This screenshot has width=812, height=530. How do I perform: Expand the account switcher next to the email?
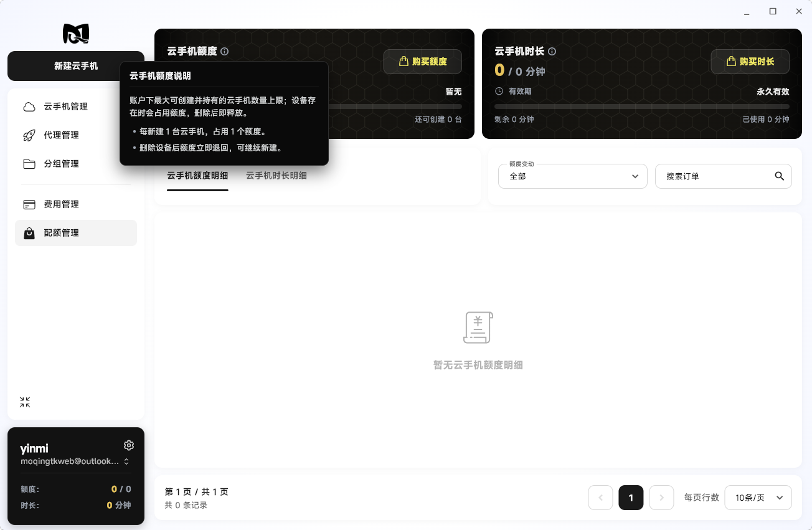(x=126, y=461)
